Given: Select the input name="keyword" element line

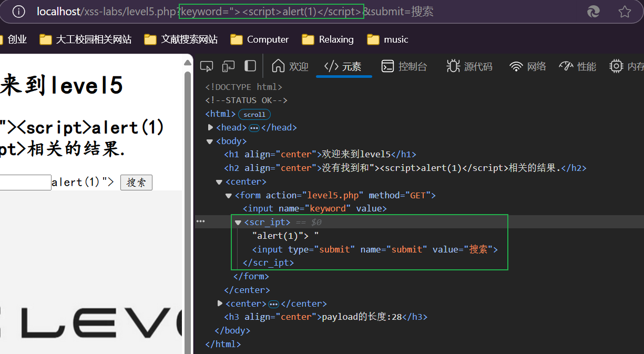Looking at the screenshot, I should tap(314, 208).
